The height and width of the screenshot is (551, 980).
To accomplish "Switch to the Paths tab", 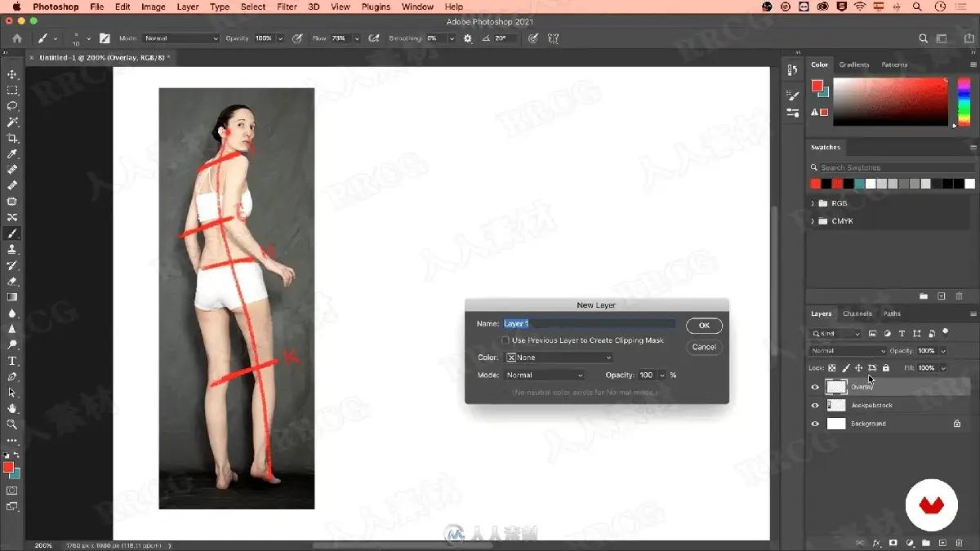I will tap(892, 313).
